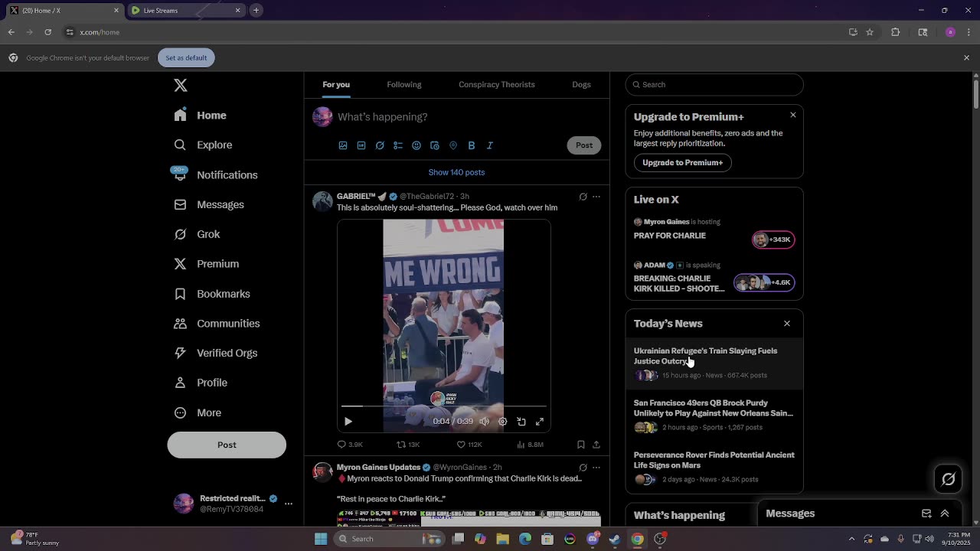Open Steam from the taskbar
Viewport: 980px width, 551px height.
pos(614,539)
